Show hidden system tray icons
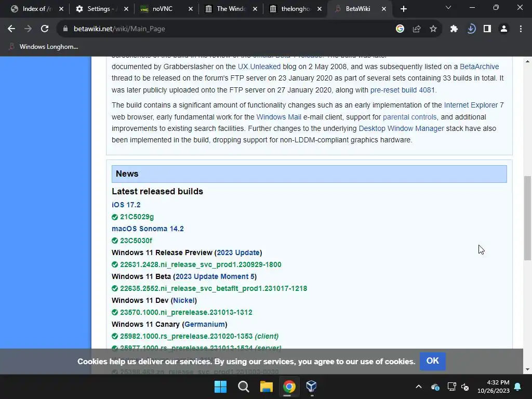This screenshot has width=532, height=399. click(419, 387)
